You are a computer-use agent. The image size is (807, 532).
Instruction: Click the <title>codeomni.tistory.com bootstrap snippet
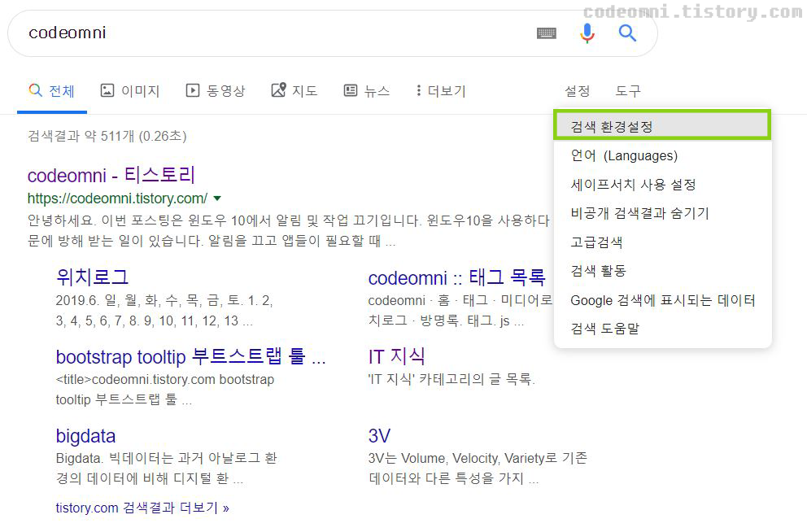point(164,390)
